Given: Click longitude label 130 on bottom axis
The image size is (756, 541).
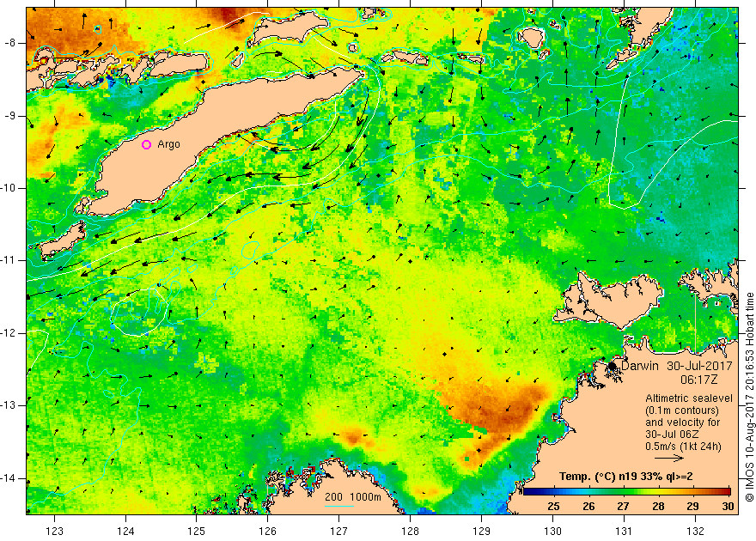Looking at the screenshot, I should [552, 532].
